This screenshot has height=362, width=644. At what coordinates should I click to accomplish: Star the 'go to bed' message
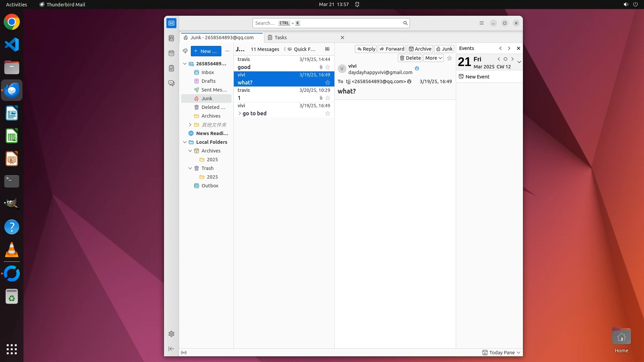click(328, 114)
